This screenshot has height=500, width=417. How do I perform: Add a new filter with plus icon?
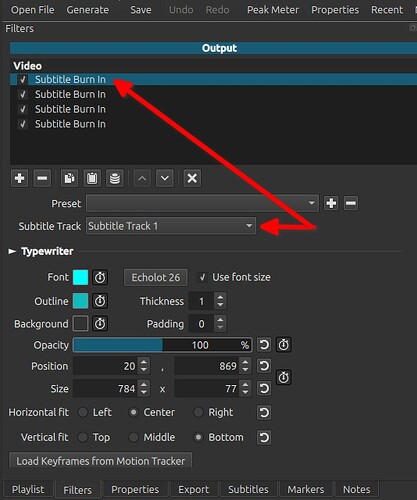[x=19, y=178]
